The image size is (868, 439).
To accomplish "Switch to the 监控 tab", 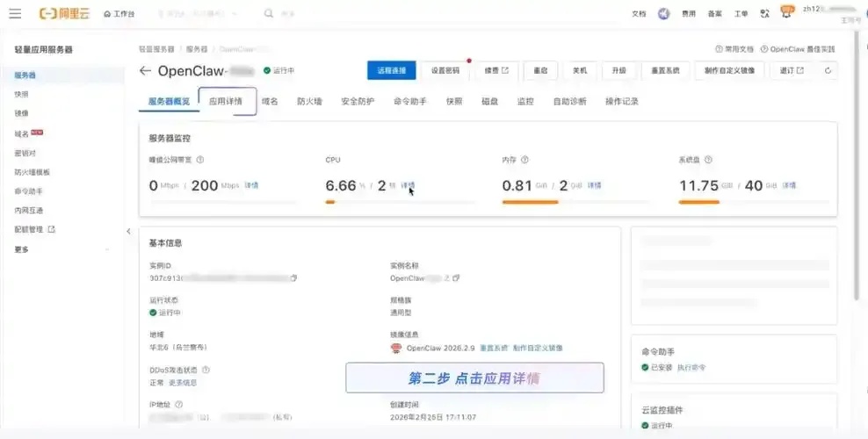I will pyautogui.click(x=525, y=101).
